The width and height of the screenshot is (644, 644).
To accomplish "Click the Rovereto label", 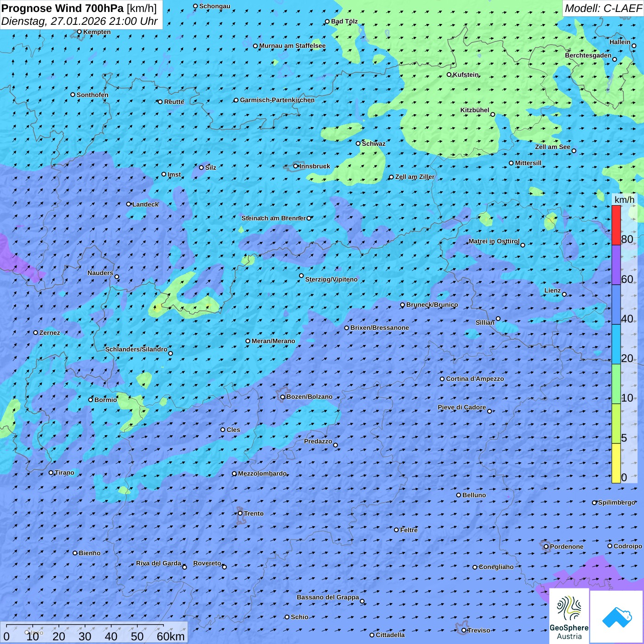I will point(207,563).
